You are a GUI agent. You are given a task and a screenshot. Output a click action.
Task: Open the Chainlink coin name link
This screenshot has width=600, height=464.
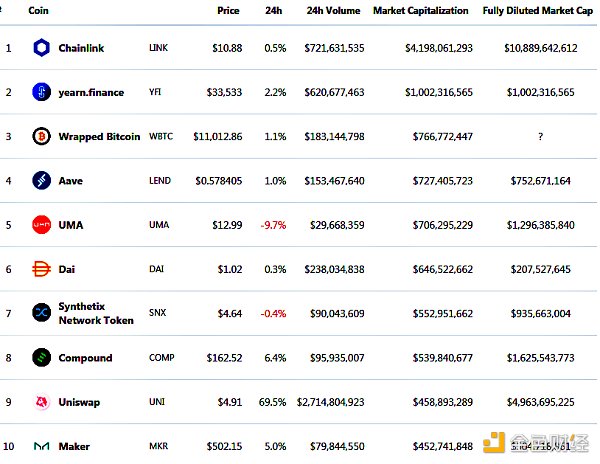coord(82,48)
